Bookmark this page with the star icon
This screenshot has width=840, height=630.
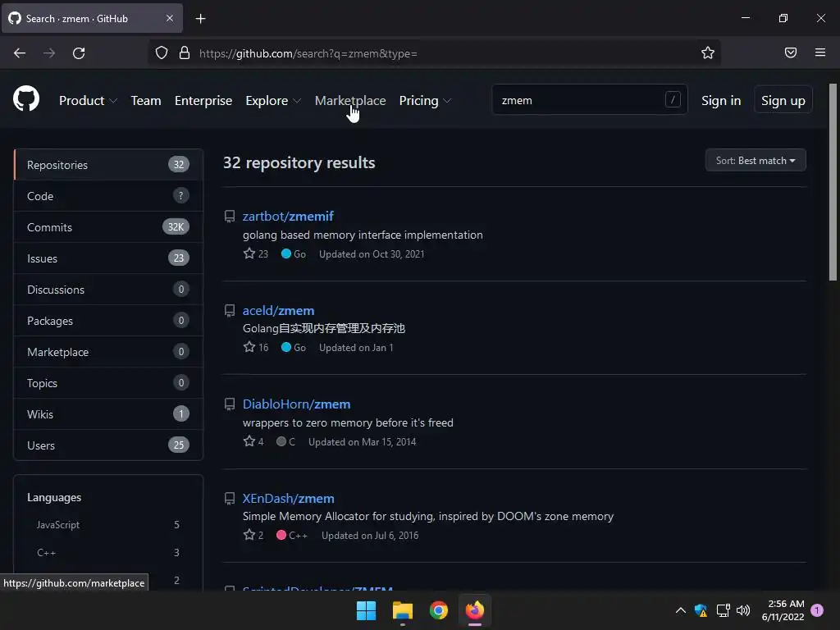(708, 52)
